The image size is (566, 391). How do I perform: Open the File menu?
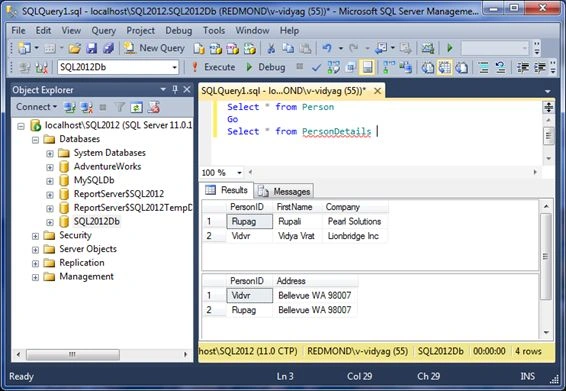(18, 30)
